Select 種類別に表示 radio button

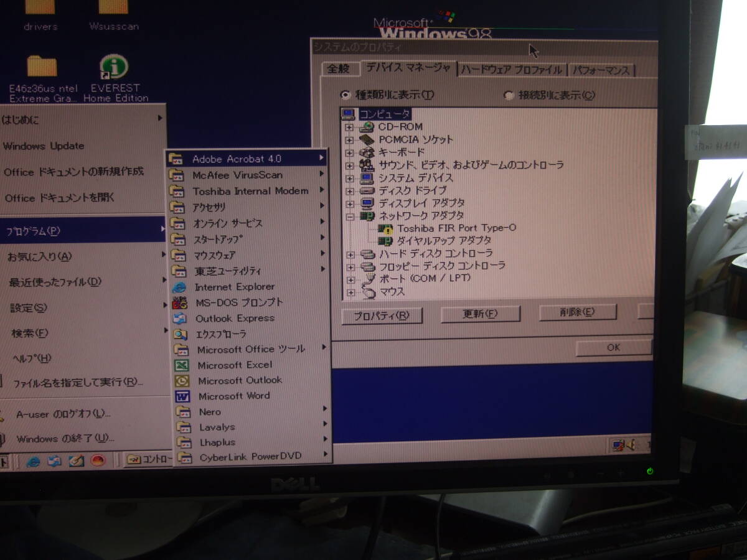[345, 95]
